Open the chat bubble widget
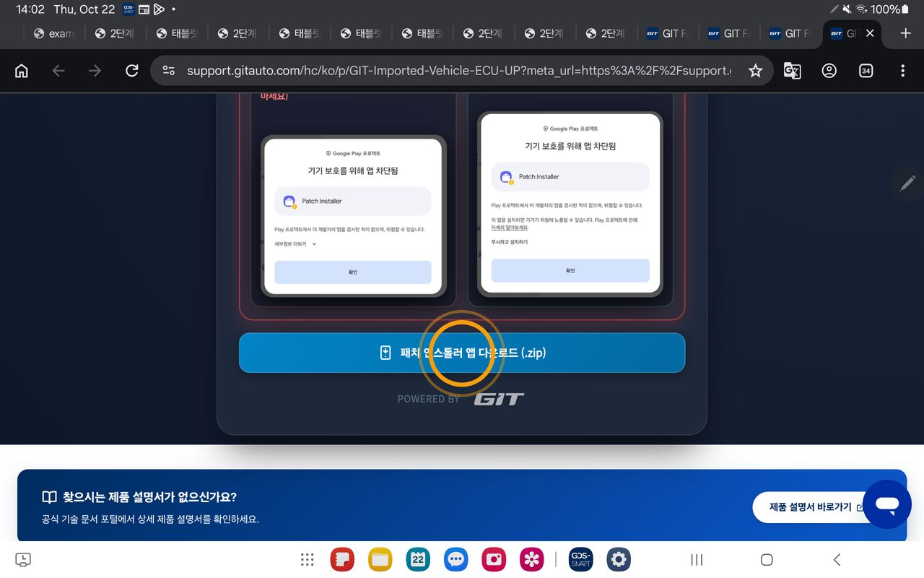This screenshot has height=578, width=924. 887,504
